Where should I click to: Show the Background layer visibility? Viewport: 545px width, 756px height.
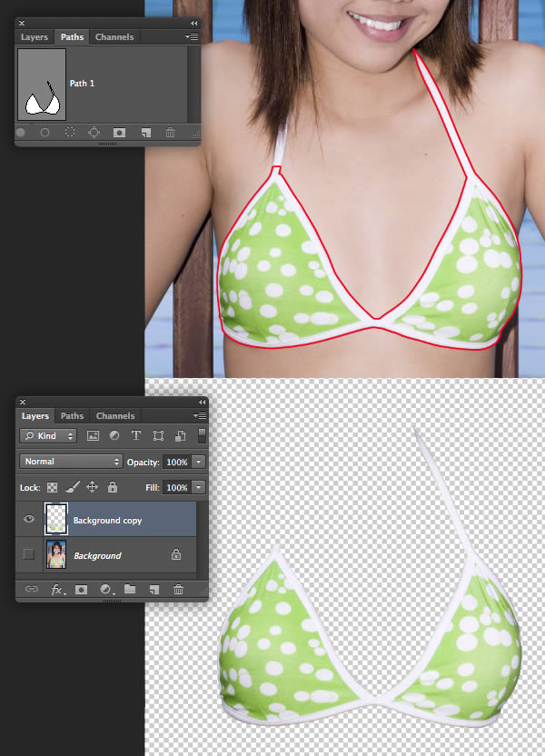pyautogui.click(x=29, y=554)
